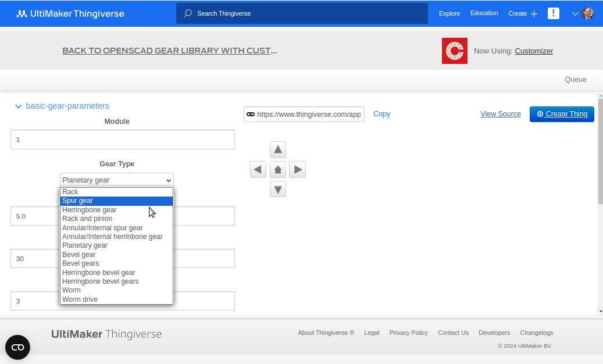Click the right arrow view control
Screen dimensions: 603x364
point(297,170)
